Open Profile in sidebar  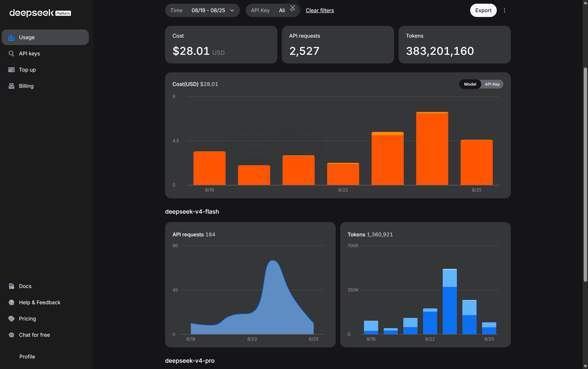coord(27,357)
